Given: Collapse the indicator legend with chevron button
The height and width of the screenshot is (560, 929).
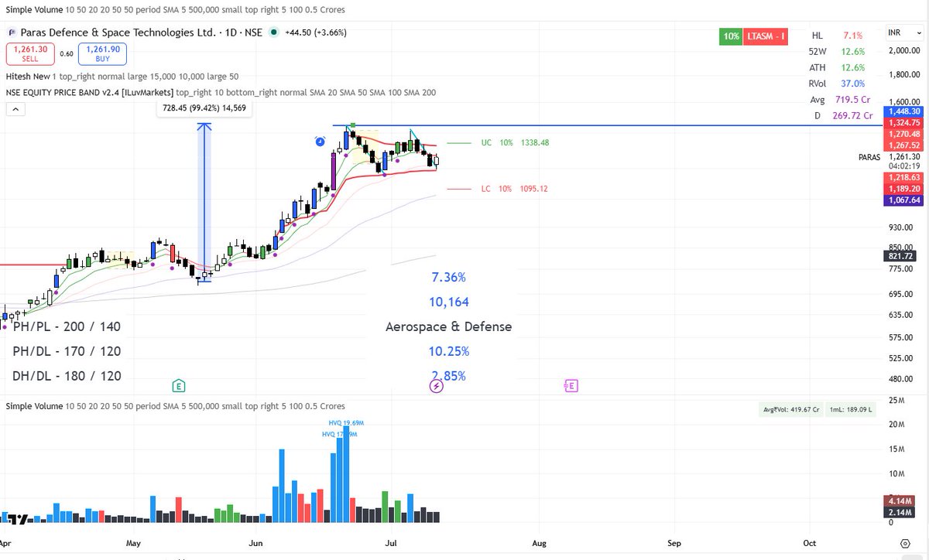Looking at the screenshot, I should pos(14,109).
